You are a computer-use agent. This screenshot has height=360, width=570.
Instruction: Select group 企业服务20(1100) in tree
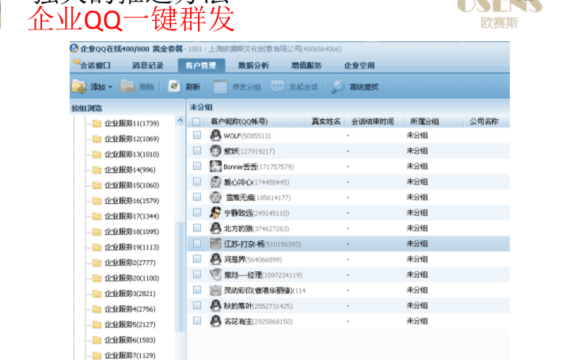point(132,278)
